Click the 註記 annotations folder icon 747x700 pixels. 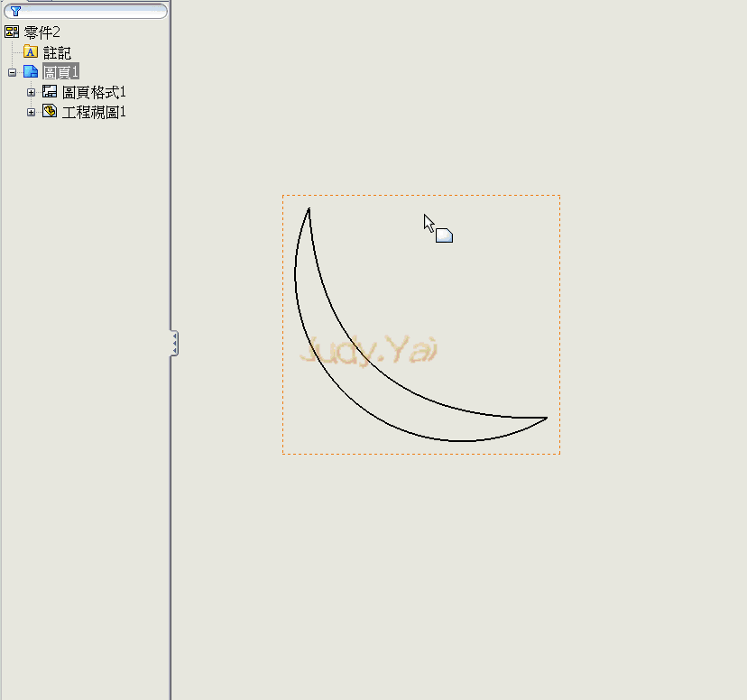30,51
